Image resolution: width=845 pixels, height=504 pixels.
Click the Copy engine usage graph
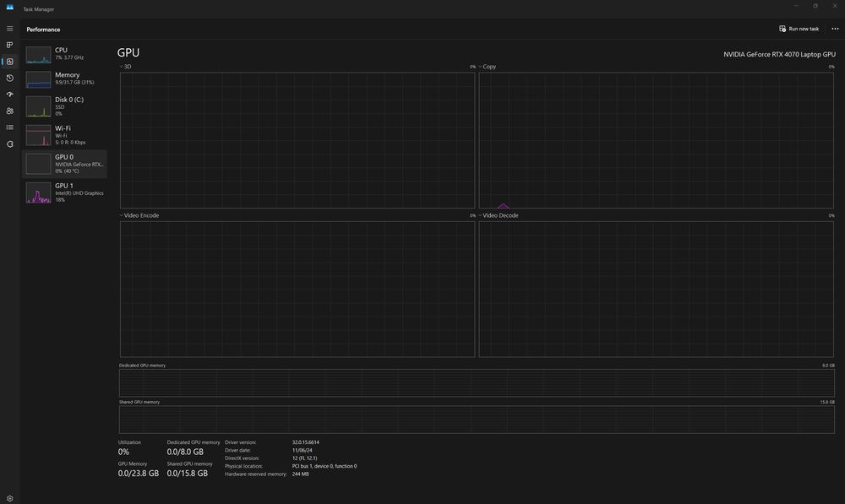tap(656, 140)
